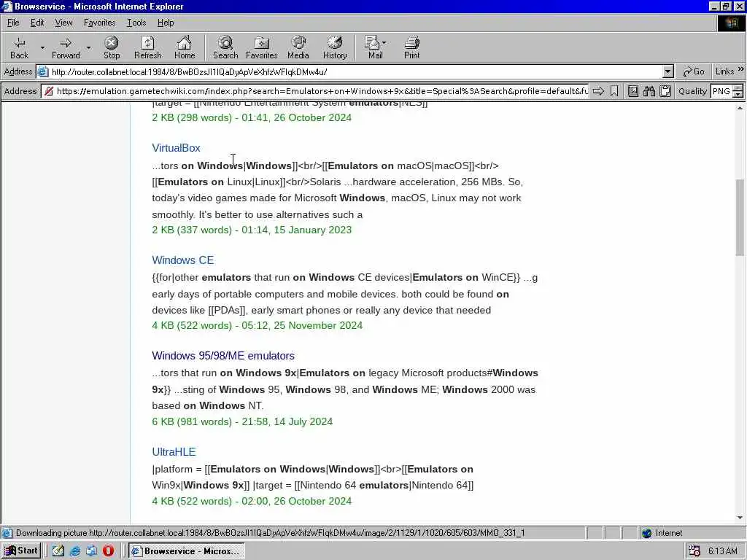Open the Favorites menu

[x=99, y=23]
